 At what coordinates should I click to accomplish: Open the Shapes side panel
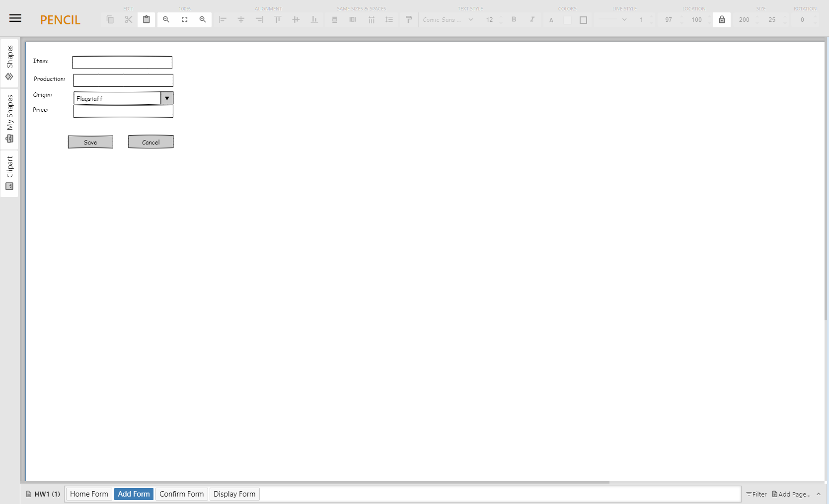(x=9, y=63)
